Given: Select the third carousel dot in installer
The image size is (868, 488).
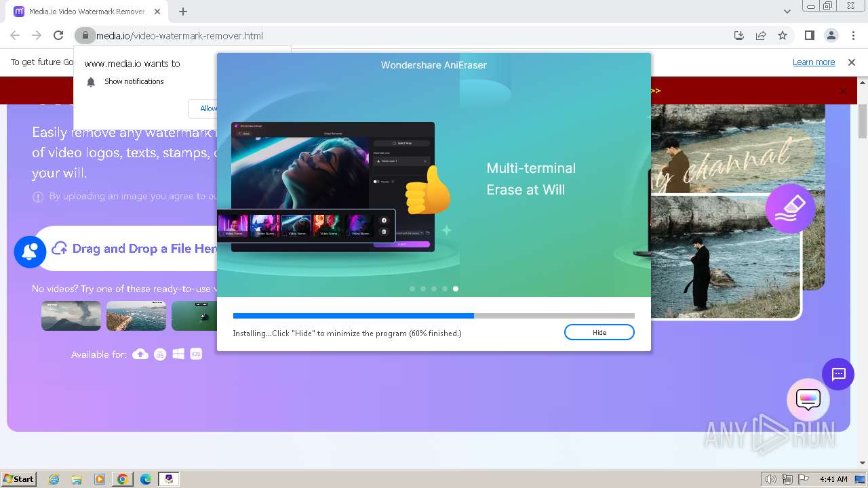Looking at the screenshot, I should 434,289.
